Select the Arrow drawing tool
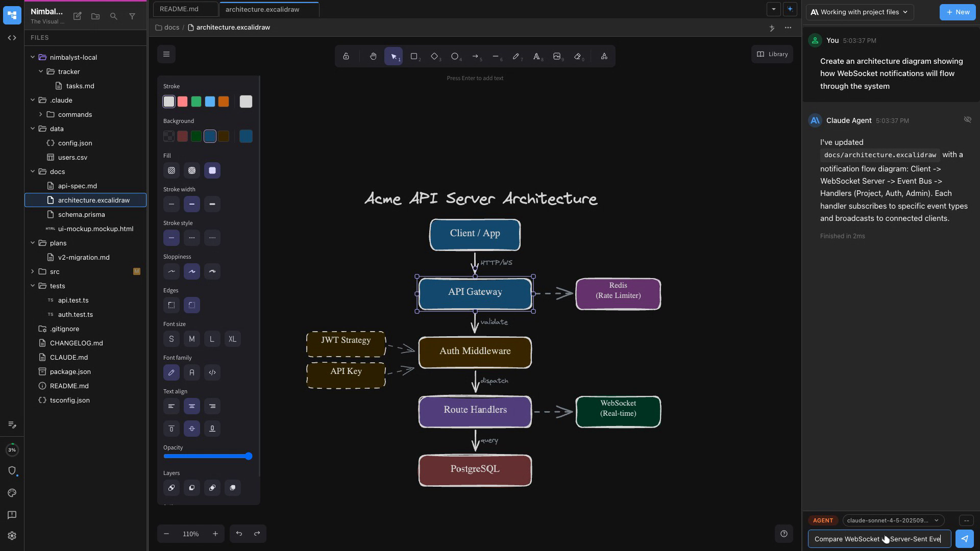The image size is (980, 551). 475,56
